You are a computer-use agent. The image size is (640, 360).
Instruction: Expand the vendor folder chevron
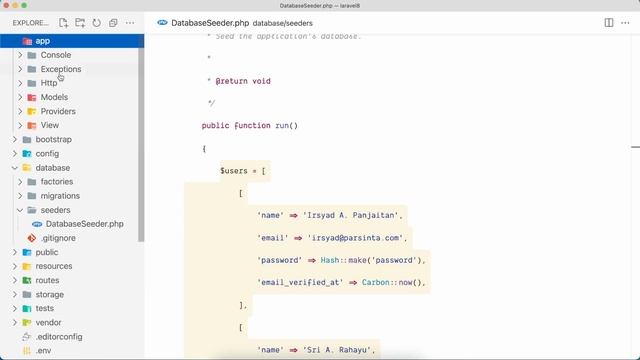click(x=15, y=322)
